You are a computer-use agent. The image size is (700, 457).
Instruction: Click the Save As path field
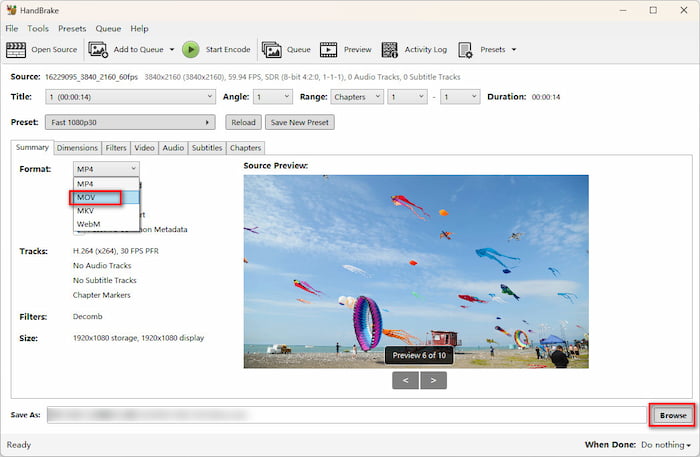click(x=346, y=415)
